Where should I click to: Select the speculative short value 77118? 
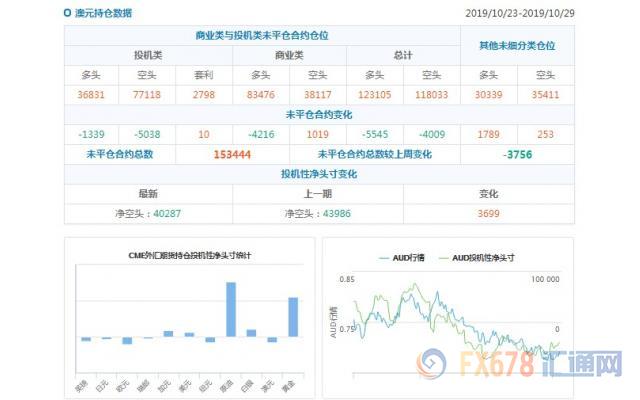(x=147, y=95)
